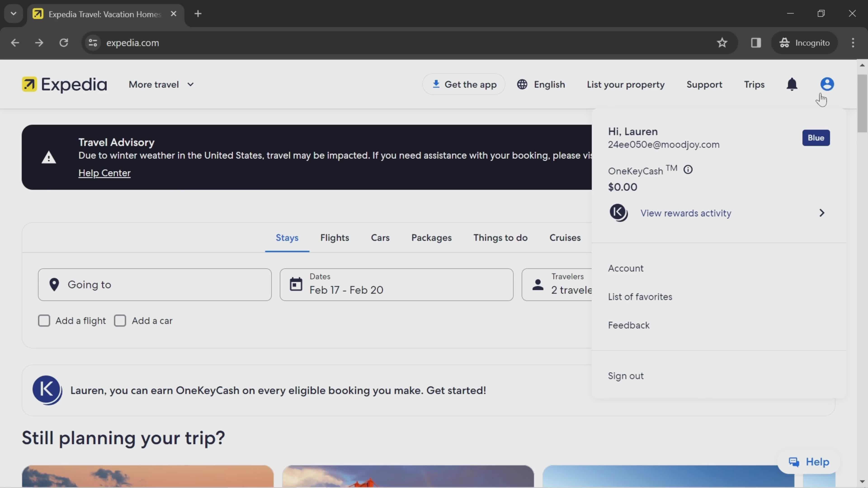Switch to the Cruises tab

565,238
